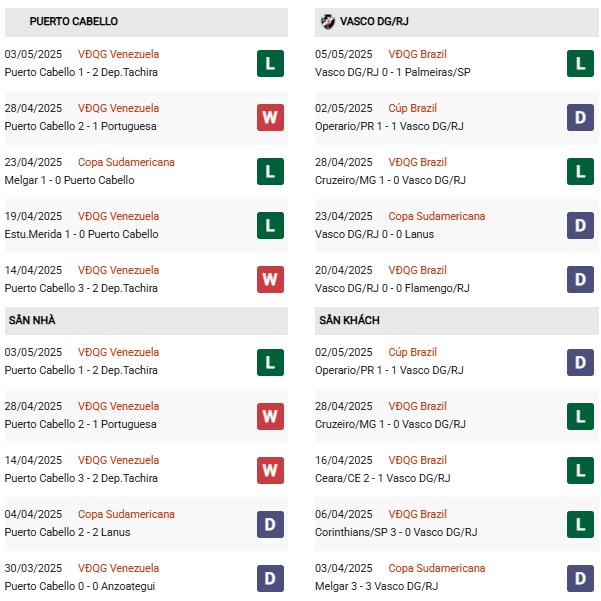Open the SÂN KHÁCH away matches section

click(x=349, y=320)
